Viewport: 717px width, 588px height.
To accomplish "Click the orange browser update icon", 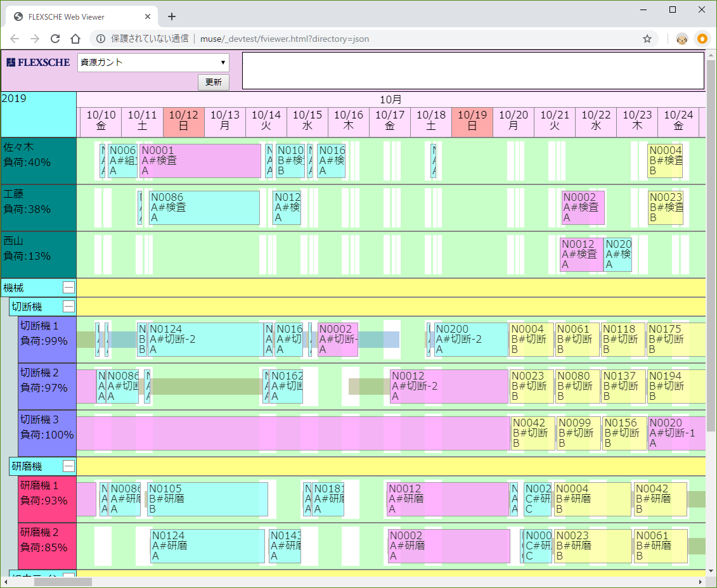I will coord(702,39).
